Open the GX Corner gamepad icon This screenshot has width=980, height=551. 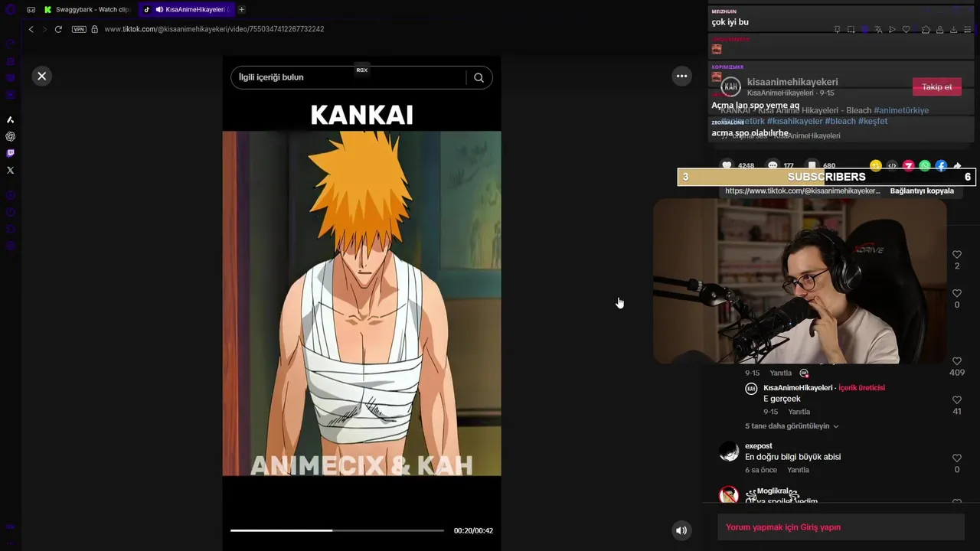click(x=31, y=10)
